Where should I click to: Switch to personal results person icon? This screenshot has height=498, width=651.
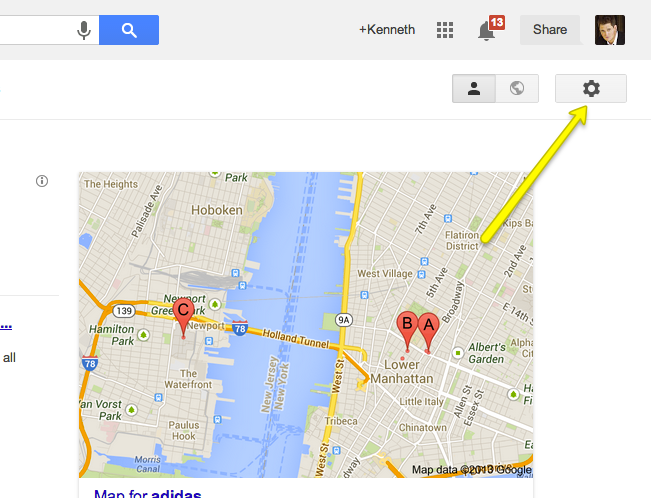[474, 88]
